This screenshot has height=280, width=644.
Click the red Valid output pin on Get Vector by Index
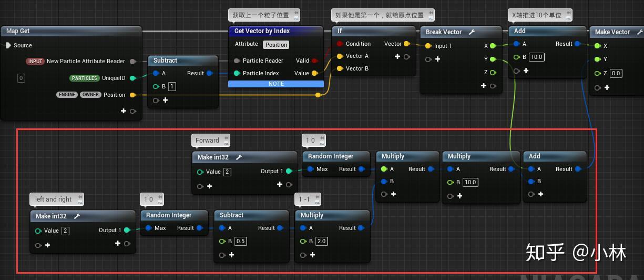pos(315,61)
